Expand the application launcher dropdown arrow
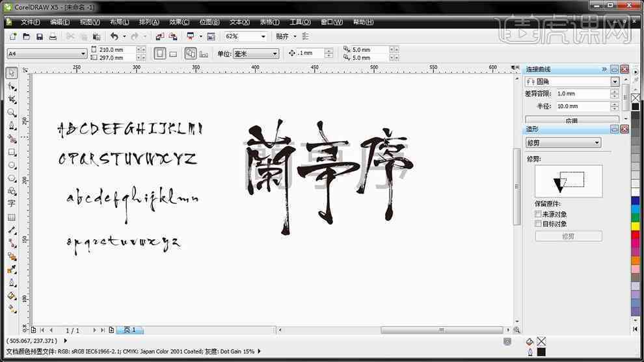 (x=201, y=36)
